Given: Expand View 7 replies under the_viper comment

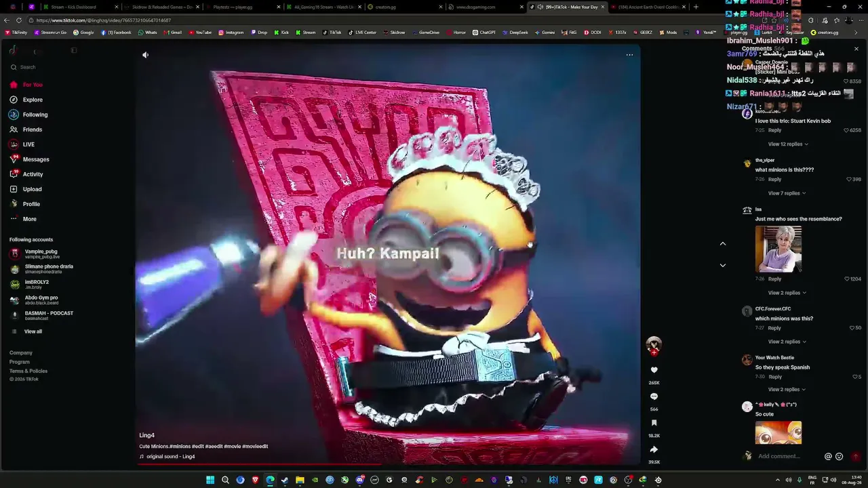Looking at the screenshot, I should [787, 193].
